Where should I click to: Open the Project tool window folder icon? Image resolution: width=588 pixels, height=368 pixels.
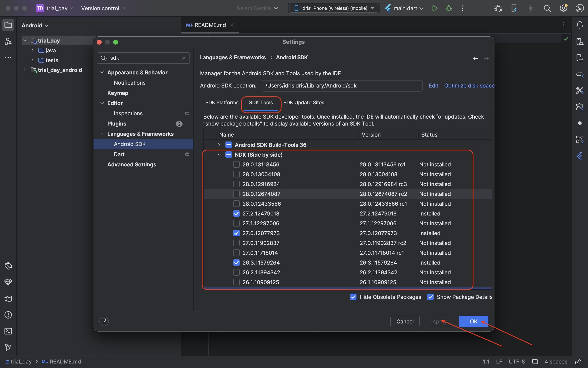(8, 25)
